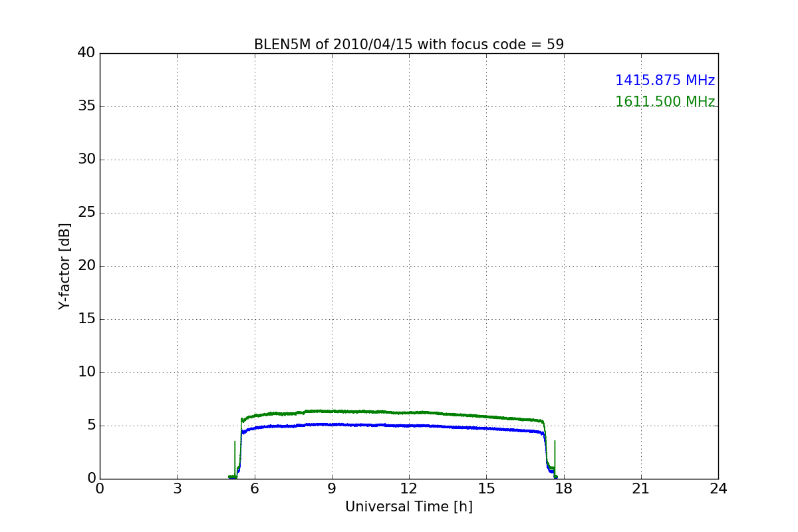Click x-axis tick label 12
This screenshot has height=532, width=798.
point(409,489)
